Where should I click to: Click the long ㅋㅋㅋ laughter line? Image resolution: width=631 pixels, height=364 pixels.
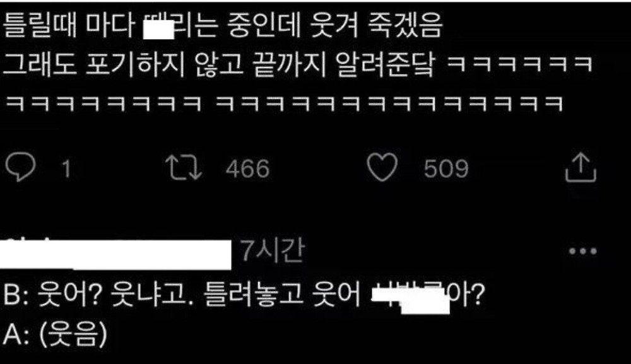coord(283,103)
